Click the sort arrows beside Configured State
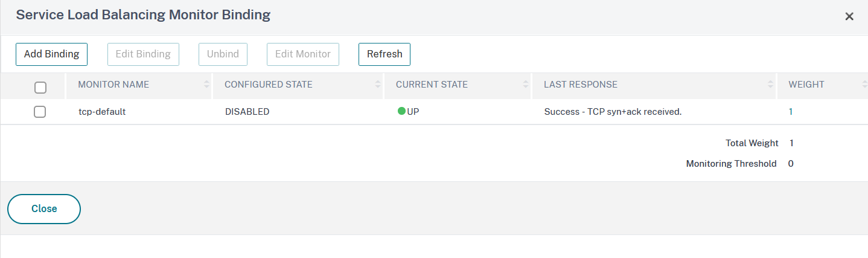 [x=378, y=85]
